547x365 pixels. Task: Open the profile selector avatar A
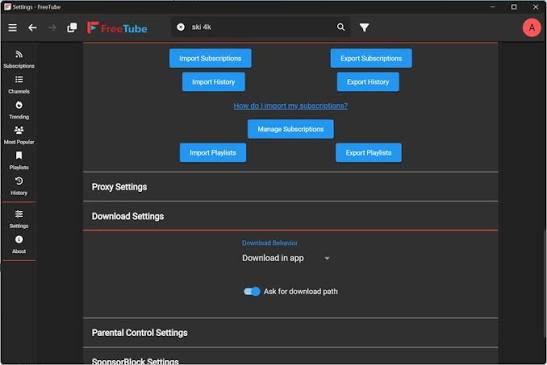[x=532, y=28]
